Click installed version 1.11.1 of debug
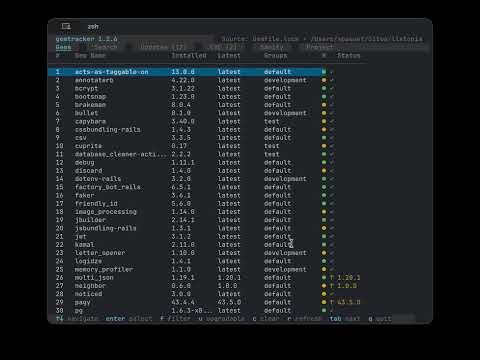This screenshot has width=480, height=360. pos(183,162)
